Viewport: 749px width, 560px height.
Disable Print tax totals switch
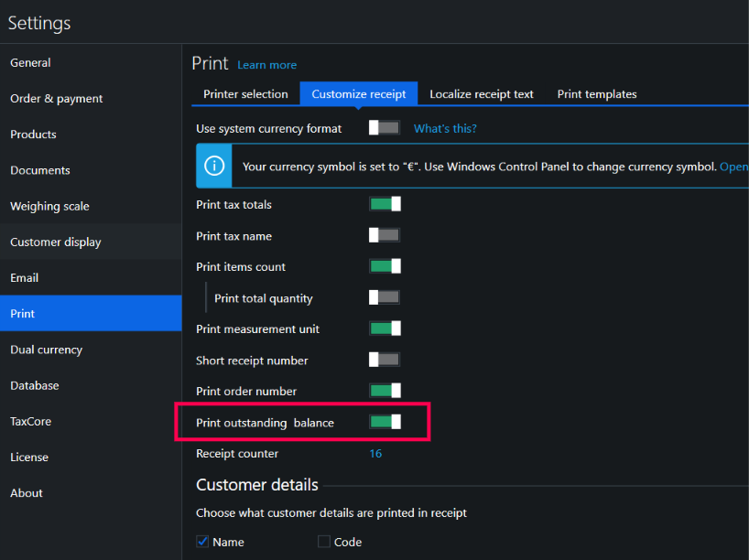coord(385,204)
